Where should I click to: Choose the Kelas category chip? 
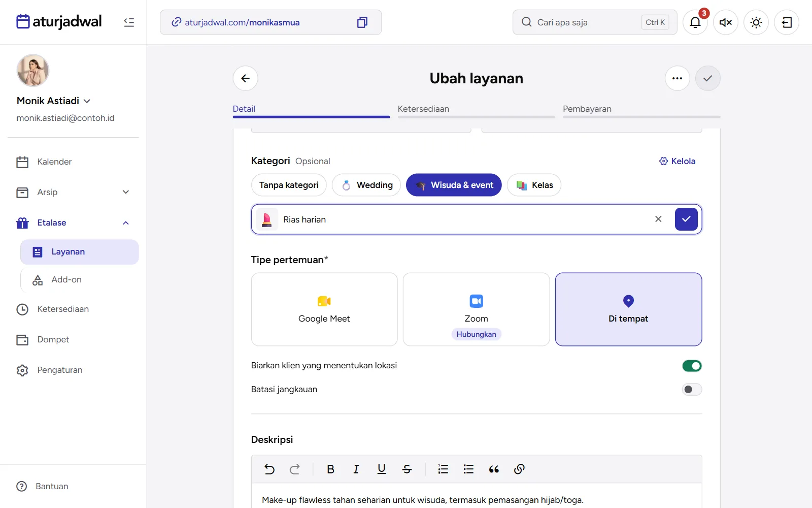534,185
